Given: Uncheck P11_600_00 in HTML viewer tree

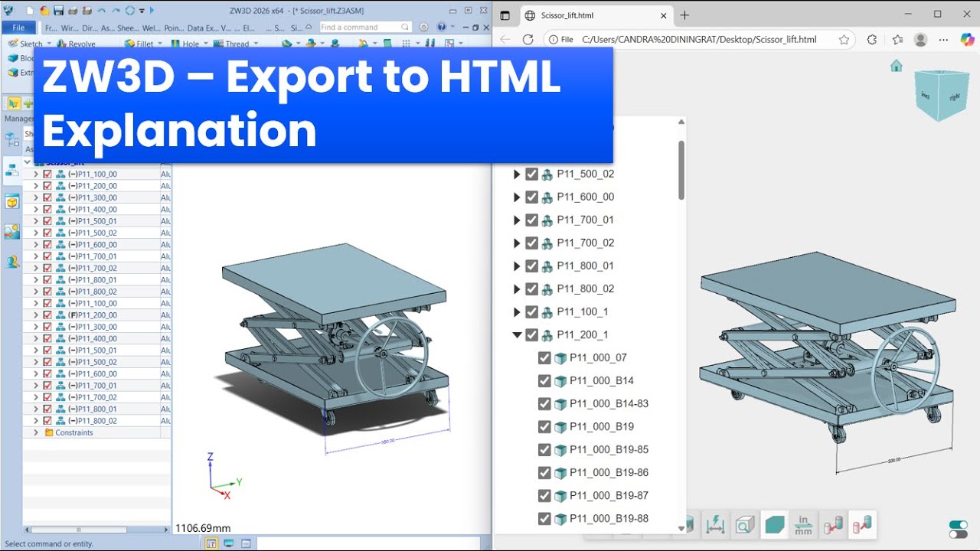Looking at the screenshot, I should (532, 197).
